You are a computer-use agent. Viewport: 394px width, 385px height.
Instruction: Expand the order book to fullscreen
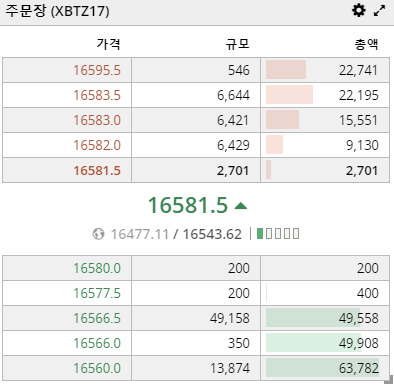point(379,11)
